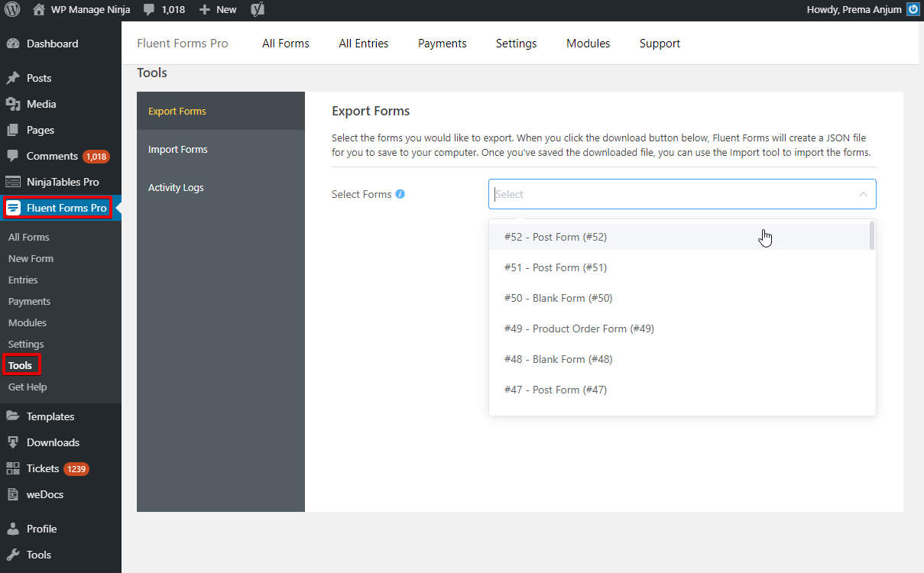Viewport: 924px width, 573px height.
Task: Click the info icon next to Select Forms
Action: tap(400, 194)
